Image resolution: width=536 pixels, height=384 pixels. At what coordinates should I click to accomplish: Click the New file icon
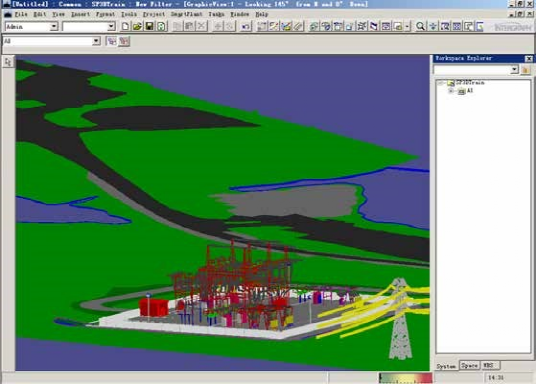(125, 26)
